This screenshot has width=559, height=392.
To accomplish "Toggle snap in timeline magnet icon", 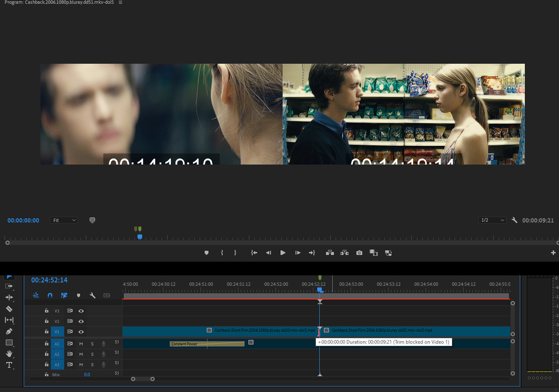I will click(x=50, y=295).
